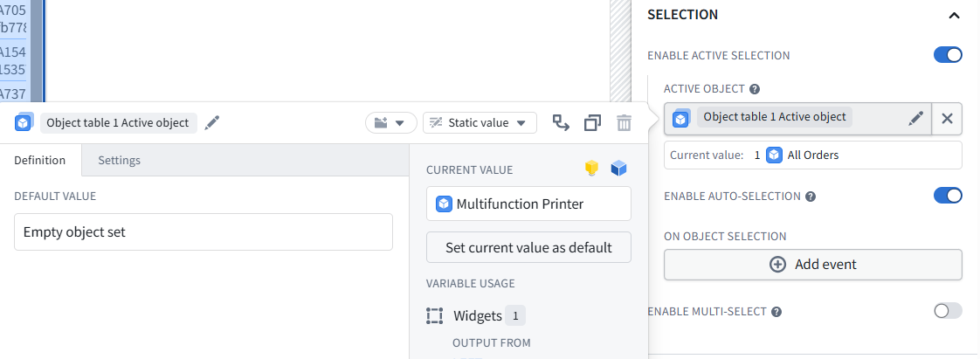Enable the Multi-Select toggle
This screenshot has width=980, height=359.
948,311
